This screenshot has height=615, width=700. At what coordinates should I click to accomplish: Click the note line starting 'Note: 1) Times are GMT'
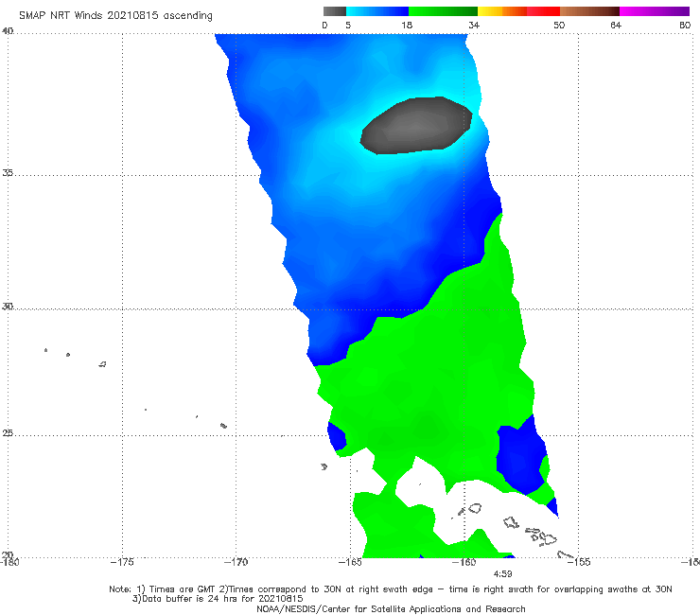coord(391,589)
